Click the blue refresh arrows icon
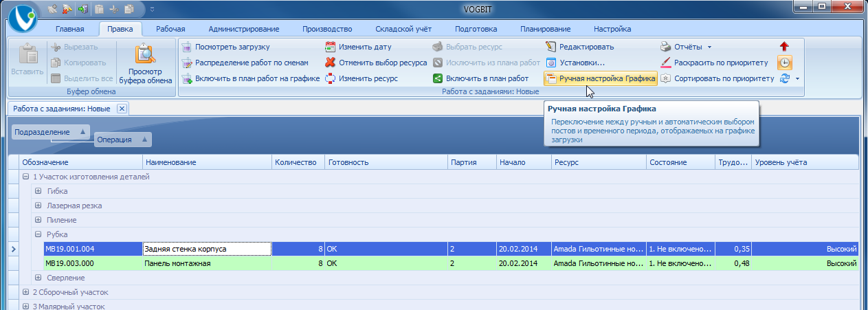 784,78
